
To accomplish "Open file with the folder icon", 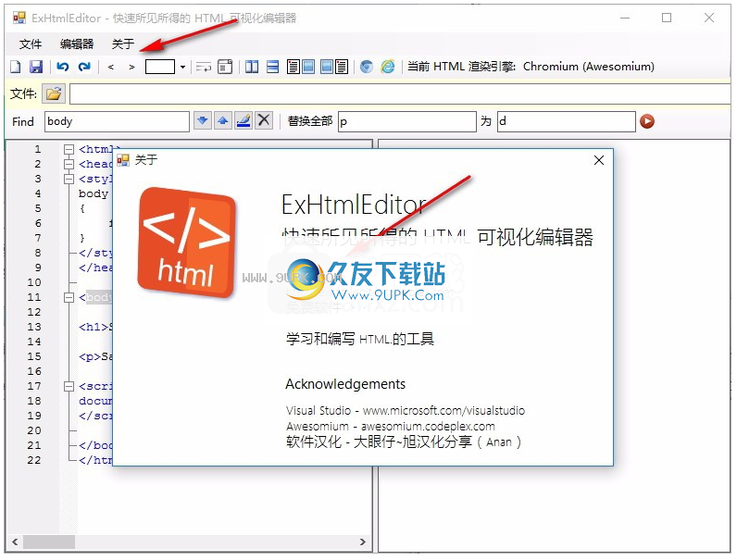I will [54, 93].
